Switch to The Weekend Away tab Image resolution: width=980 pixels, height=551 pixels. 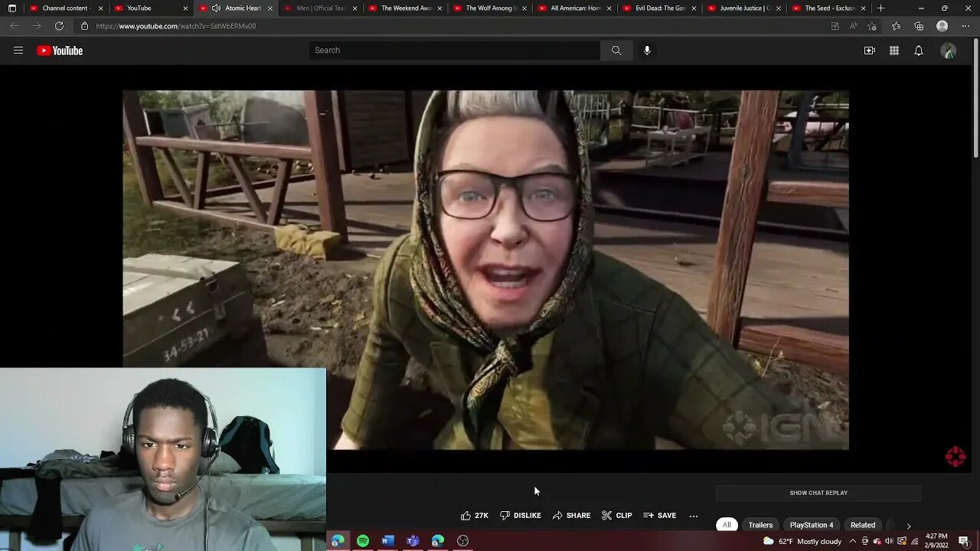tap(403, 8)
